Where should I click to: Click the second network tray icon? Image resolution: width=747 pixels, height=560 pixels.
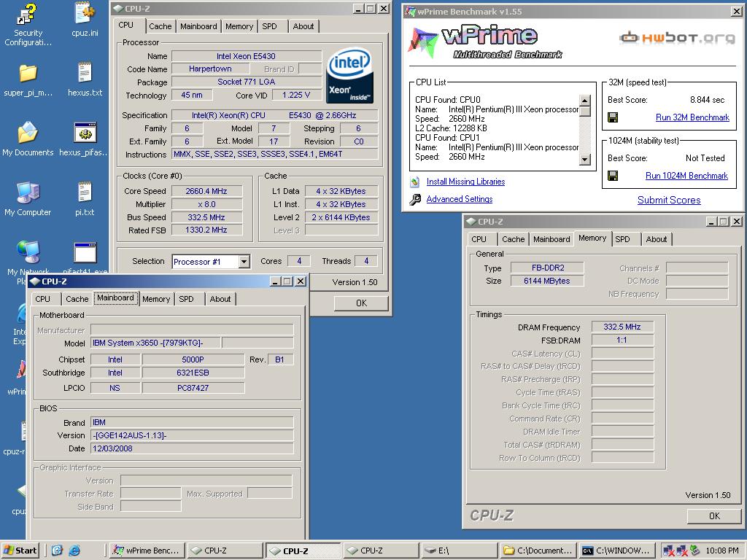(682, 551)
